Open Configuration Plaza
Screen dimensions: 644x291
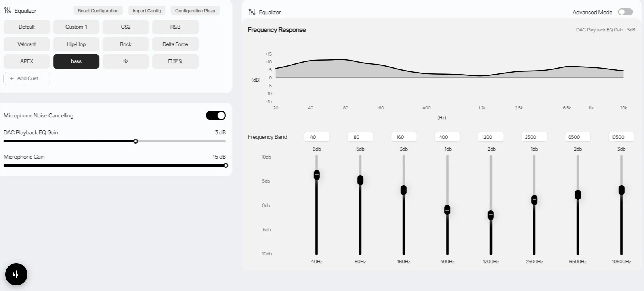[x=195, y=11]
